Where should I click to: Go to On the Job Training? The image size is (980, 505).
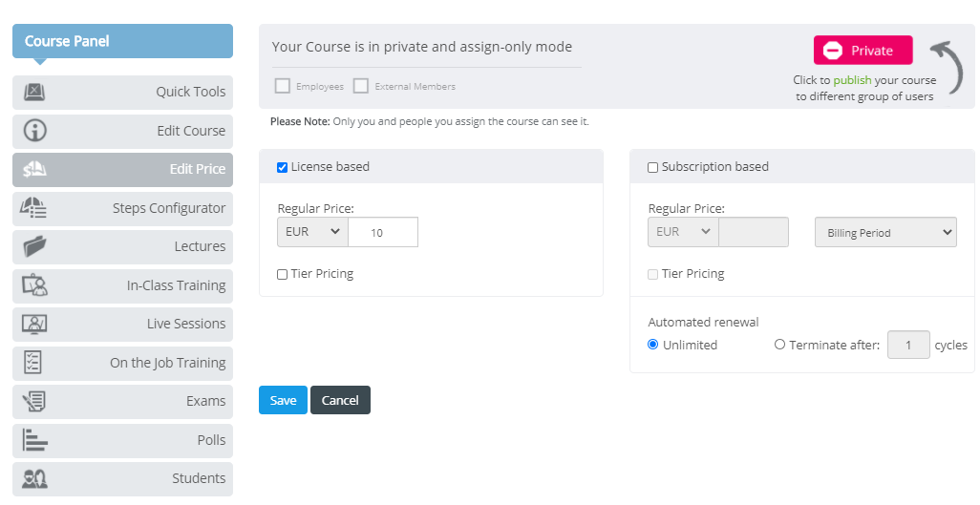(x=122, y=363)
